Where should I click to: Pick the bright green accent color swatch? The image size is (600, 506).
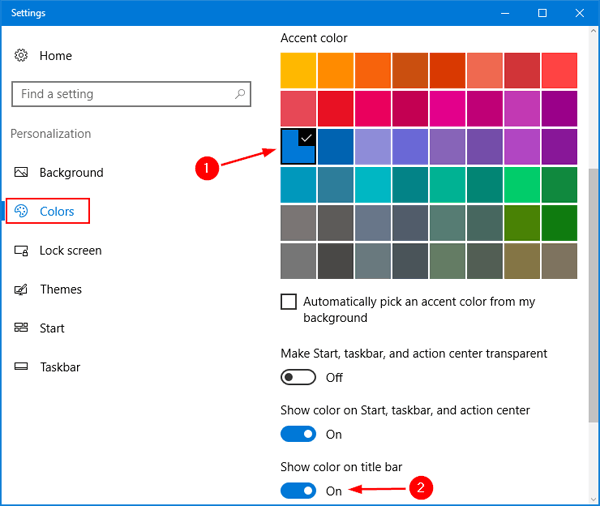522,184
